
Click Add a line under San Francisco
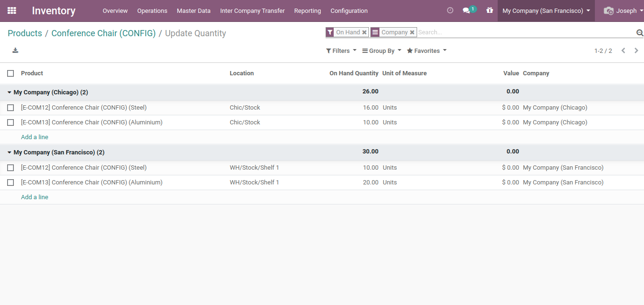34,197
